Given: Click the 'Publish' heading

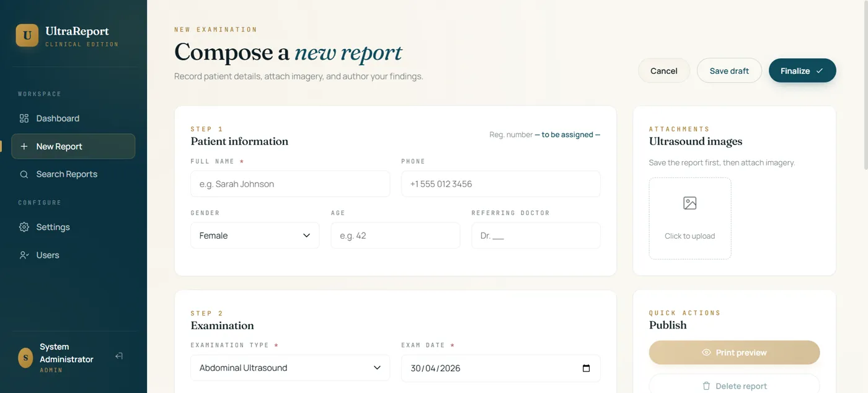Looking at the screenshot, I should pos(668,325).
